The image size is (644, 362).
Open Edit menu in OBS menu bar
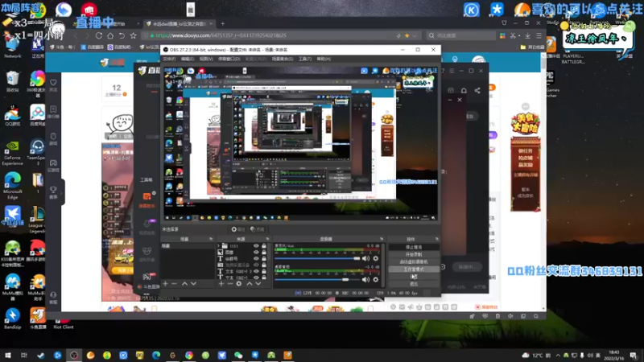(188, 59)
